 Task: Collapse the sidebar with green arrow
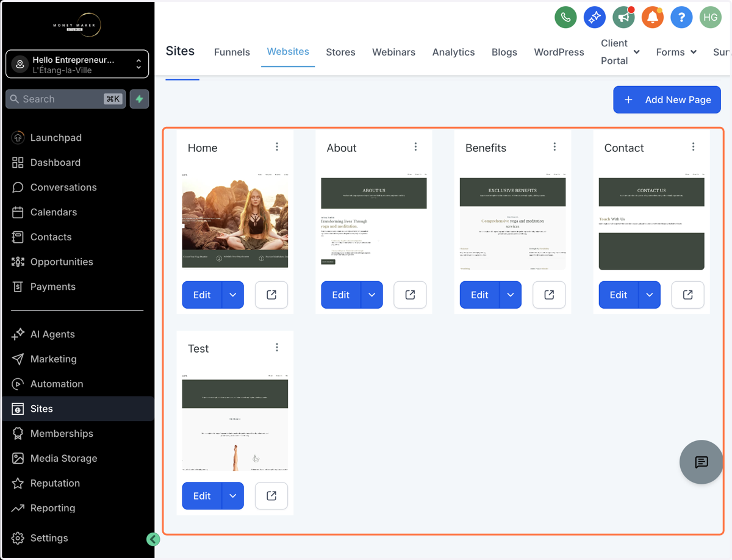(153, 539)
